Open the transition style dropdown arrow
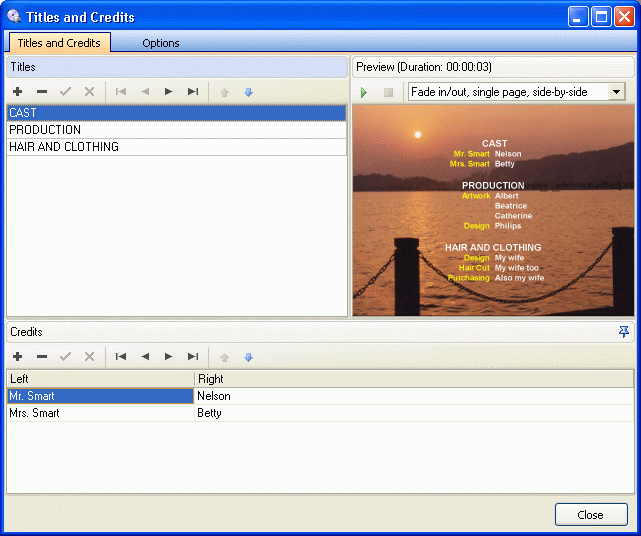This screenshot has width=641, height=536. (x=616, y=92)
